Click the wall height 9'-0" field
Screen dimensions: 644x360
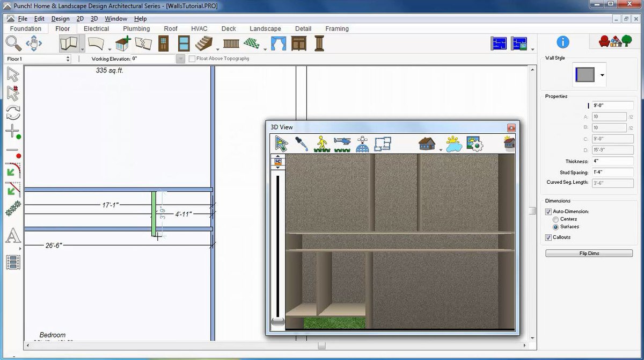coord(612,106)
